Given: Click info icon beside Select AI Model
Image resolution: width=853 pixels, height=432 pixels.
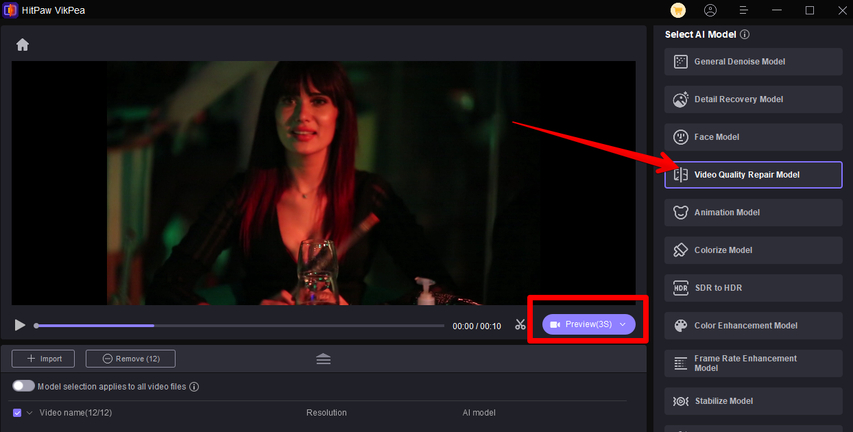Looking at the screenshot, I should [745, 35].
